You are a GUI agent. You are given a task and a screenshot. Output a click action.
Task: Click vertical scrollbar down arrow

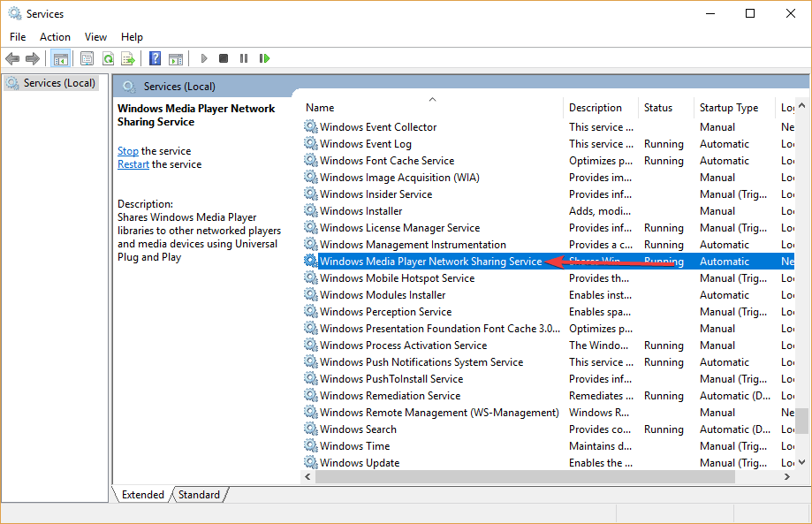pyautogui.click(x=802, y=462)
